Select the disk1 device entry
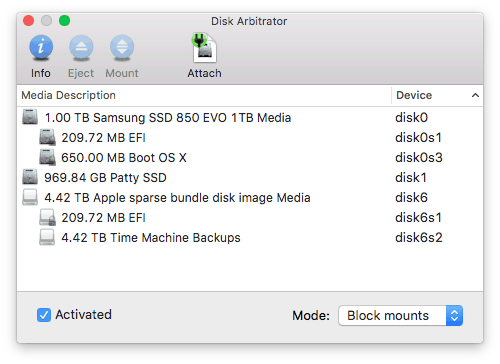 pyautogui.click(x=411, y=178)
